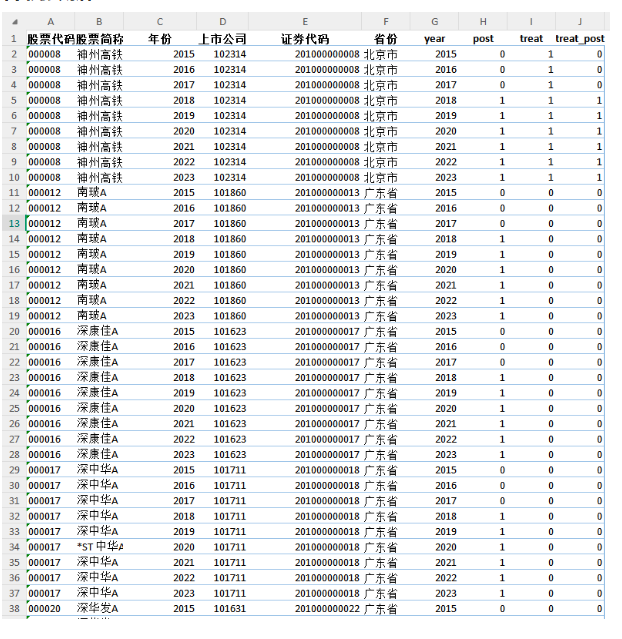Select column I header
This screenshot has width=622, height=639.
click(531, 22)
